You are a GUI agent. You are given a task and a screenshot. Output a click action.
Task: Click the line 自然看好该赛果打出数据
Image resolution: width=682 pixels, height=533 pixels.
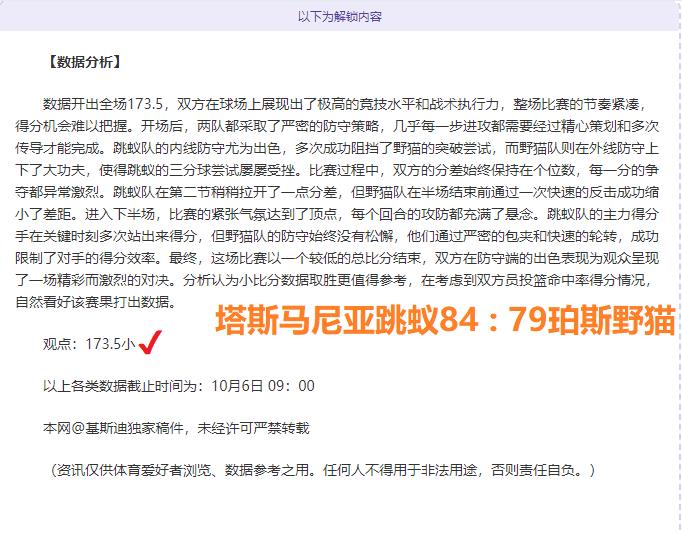click(x=110, y=302)
